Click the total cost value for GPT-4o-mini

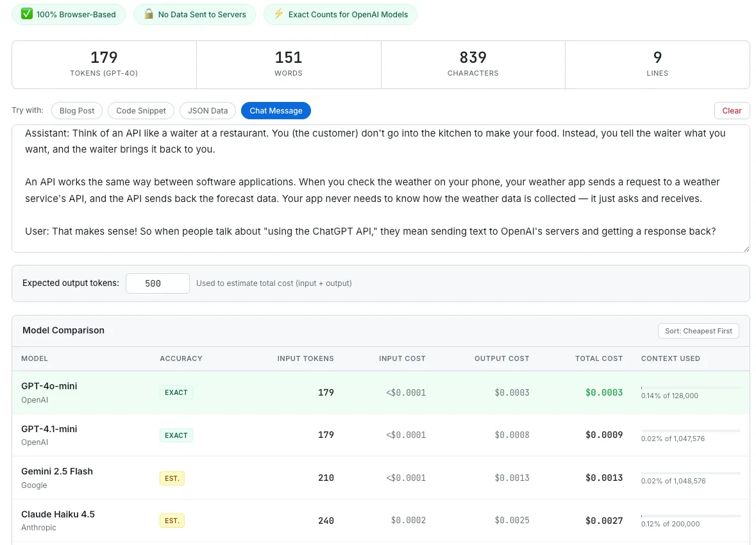[x=603, y=392]
